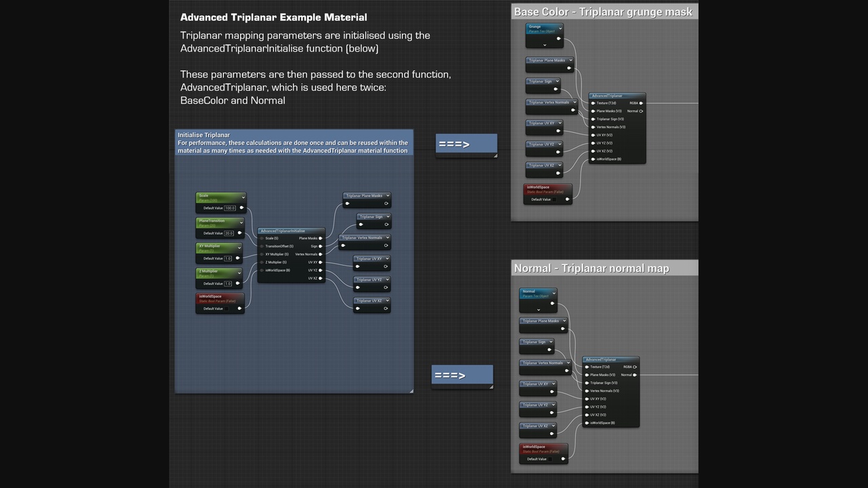Screen dimensions: 868x488
Task: Click isWorldSpace (B) input pin on AdvancedTriplanarInitialise
Action: (262, 270)
